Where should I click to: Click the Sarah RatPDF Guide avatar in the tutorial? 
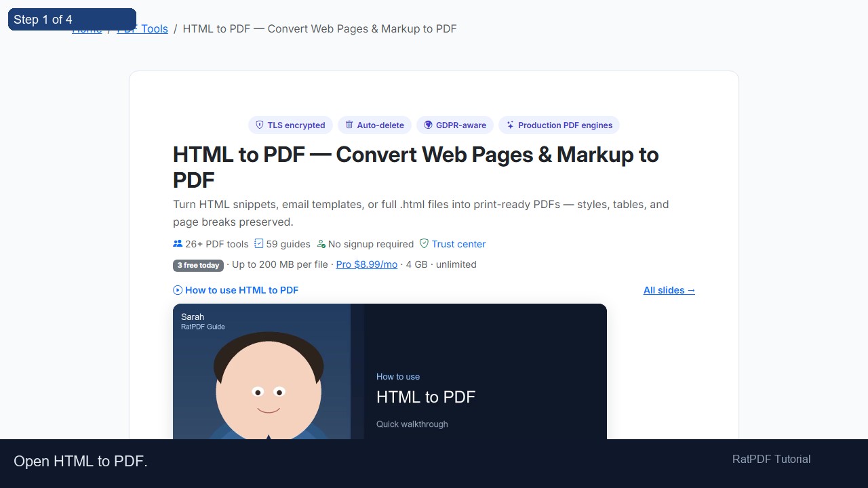pyautogui.click(x=269, y=386)
